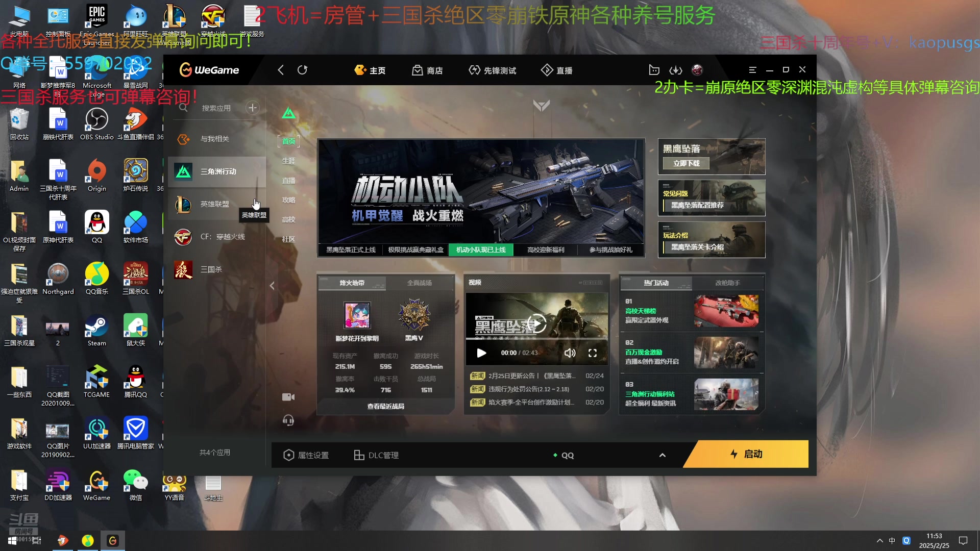The image size is (980, 551).
Task: Select banner tab 参与挑战抽好礼
Action: coord(610,250)
